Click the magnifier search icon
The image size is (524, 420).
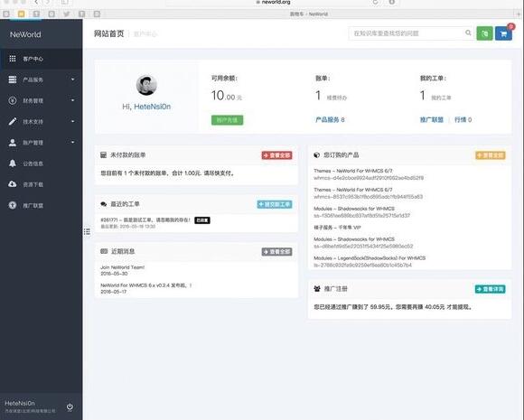pyautogui.click(x=468, y=33)
